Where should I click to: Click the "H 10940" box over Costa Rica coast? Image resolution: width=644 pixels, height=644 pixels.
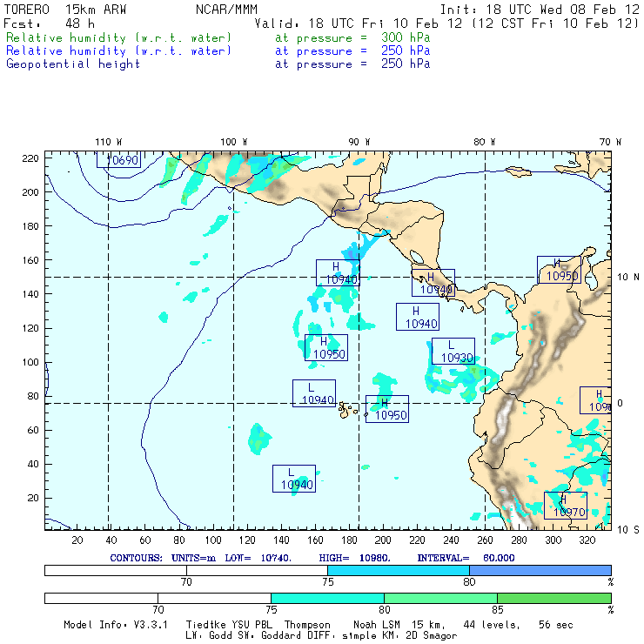pos(433,283)
